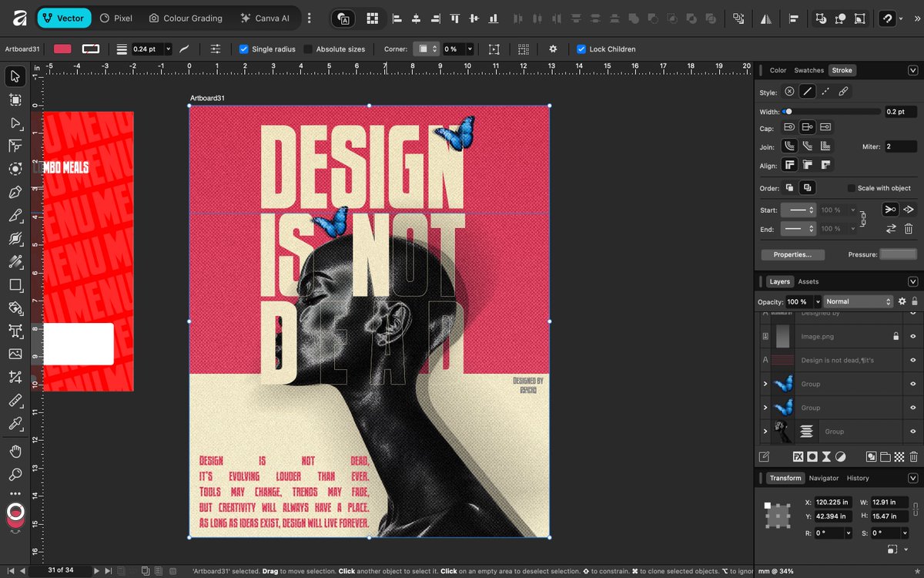Image resolution: width=924 pixels, height=578 pixels.
Task: Enable the Absolute sizes checkbox
Action: pyautogui.click(x=308, y=49)
